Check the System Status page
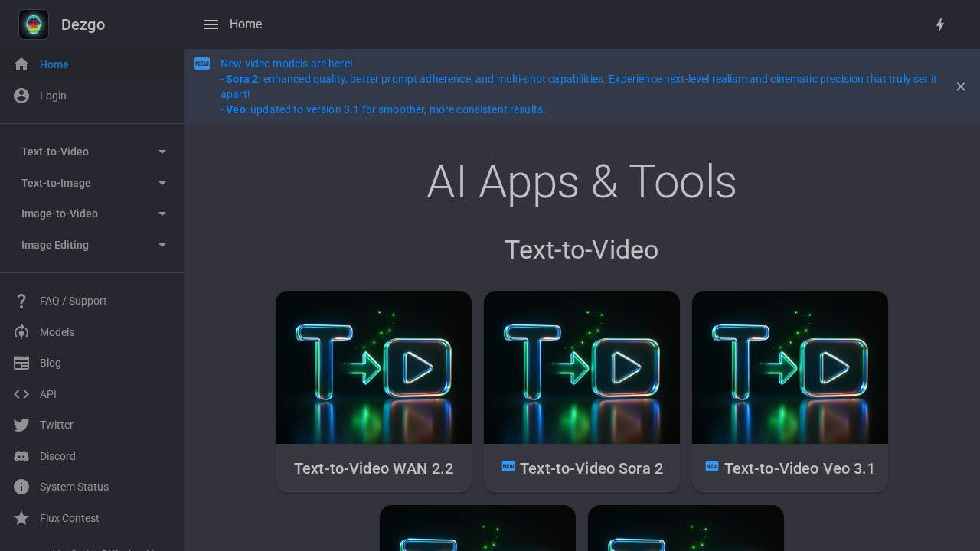Image resolution: width=980 pixels, height=551 pixels. click(x=73, y=487)
